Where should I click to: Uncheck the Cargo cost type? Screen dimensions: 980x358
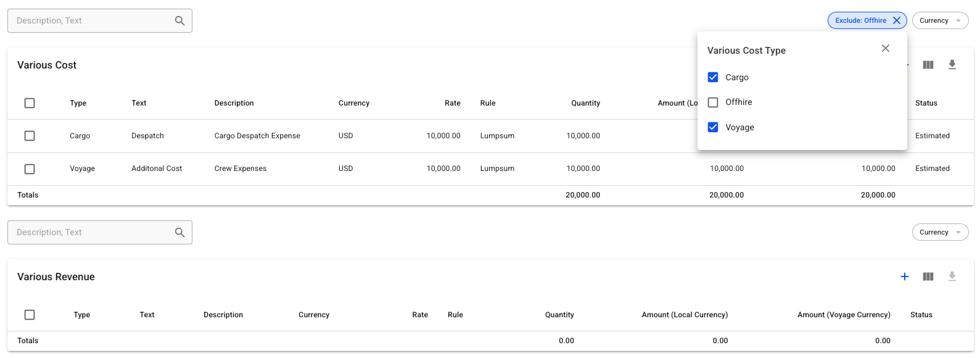click(713, 77)
